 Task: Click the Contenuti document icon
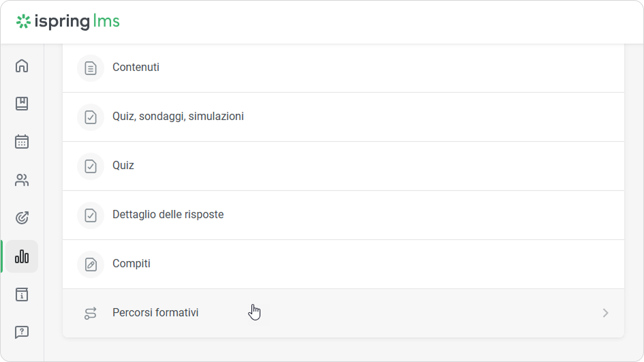point(91,68)
